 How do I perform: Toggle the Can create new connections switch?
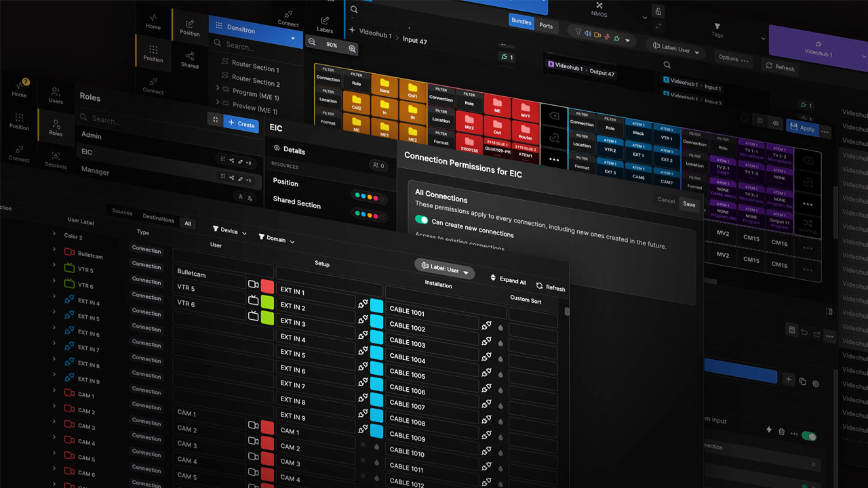[x=422, y=220]
